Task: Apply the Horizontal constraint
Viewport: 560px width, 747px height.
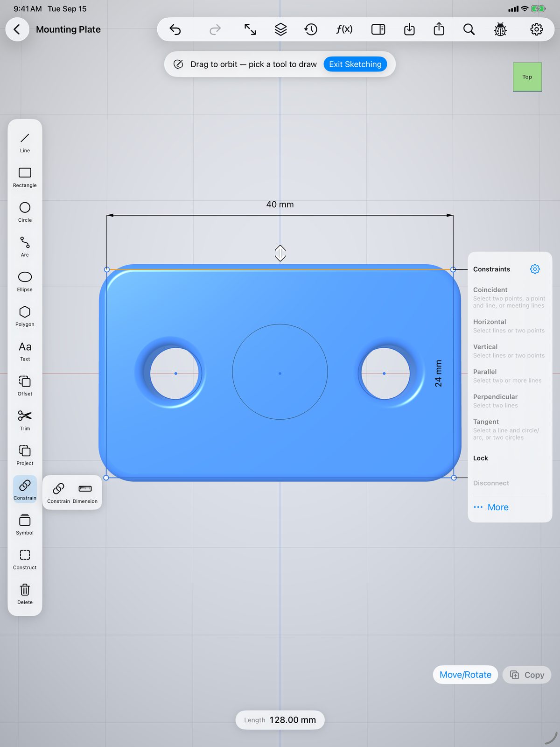Action: [x=510, y=326]
